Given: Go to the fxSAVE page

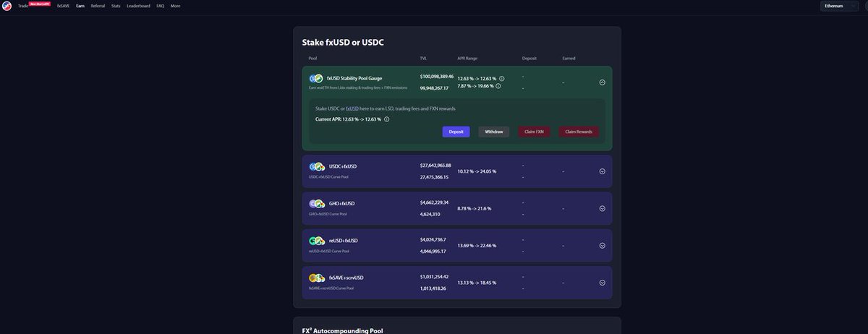Looking at the screenshot, I should (63, 6).
